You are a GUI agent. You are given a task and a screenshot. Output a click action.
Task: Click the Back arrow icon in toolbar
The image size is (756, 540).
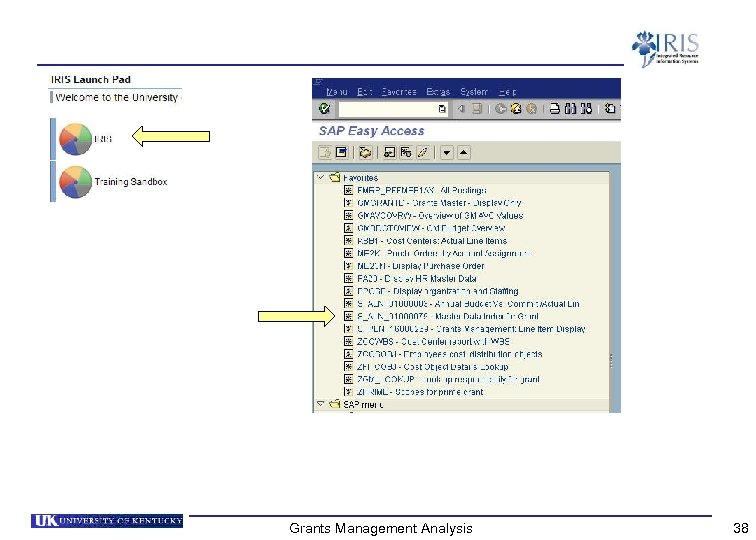pos(461,108)
